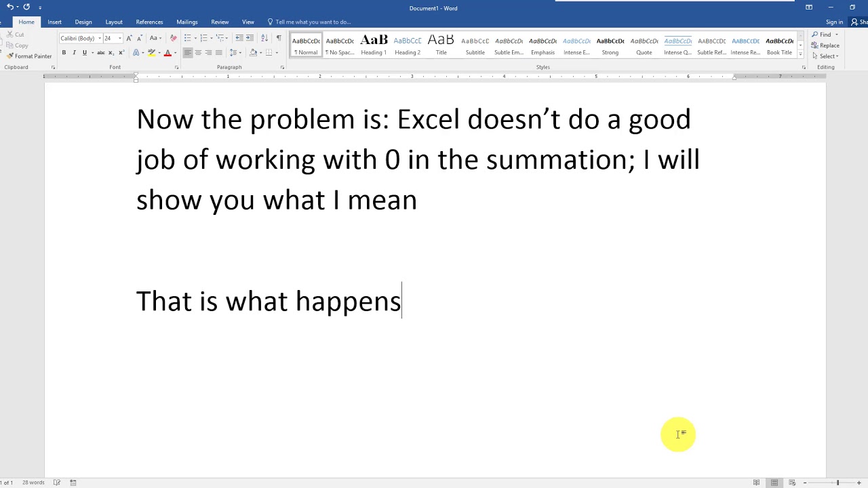Open the References tab
868x488 pixels.
click(149, 22)
